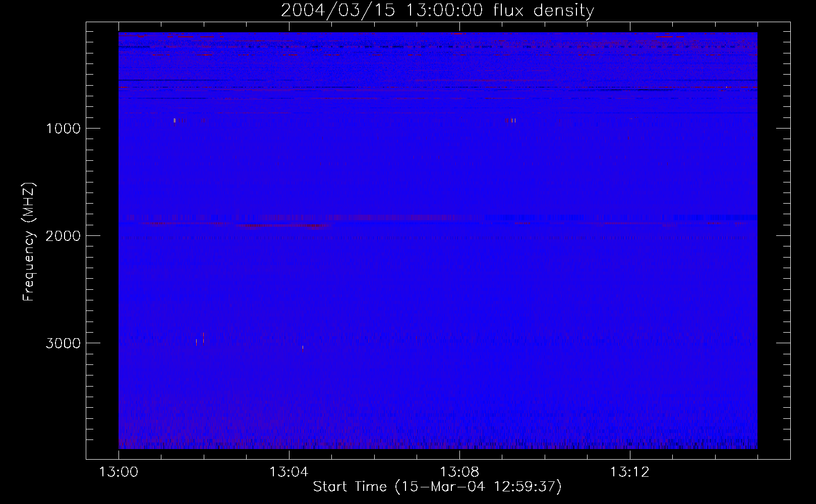Image resolution: width=816 pixels, height=504 pixels.
Task: Click the plot title "2004/03/15 13:00:00 flux density"
Action: point(437,10)
